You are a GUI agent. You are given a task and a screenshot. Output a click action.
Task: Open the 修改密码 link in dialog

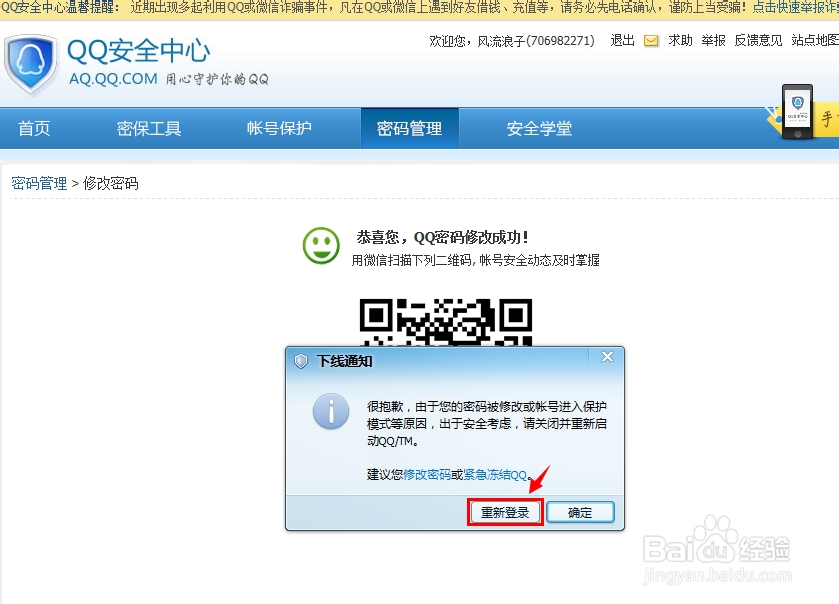point(427,475)
